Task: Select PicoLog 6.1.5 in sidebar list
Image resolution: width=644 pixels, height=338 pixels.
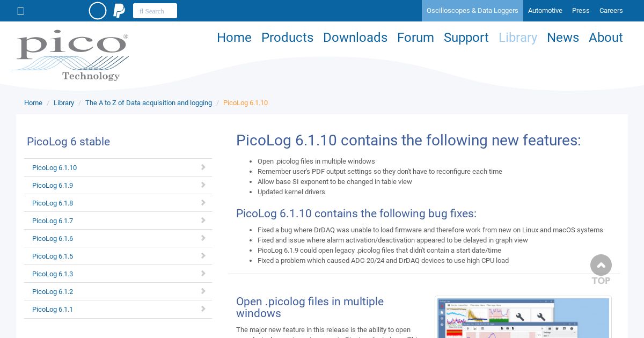Action: (118, 256)
